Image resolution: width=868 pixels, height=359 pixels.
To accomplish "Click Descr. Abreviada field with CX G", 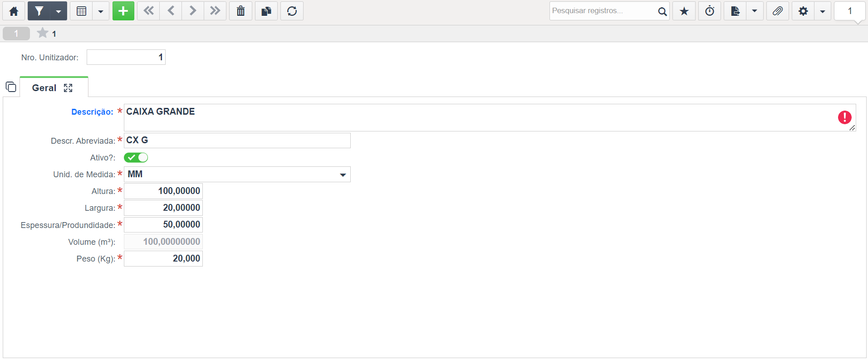I will pos(237,141).
